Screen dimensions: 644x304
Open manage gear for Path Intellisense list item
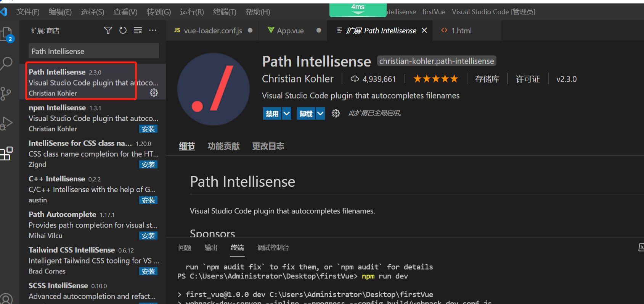[154, 92]
